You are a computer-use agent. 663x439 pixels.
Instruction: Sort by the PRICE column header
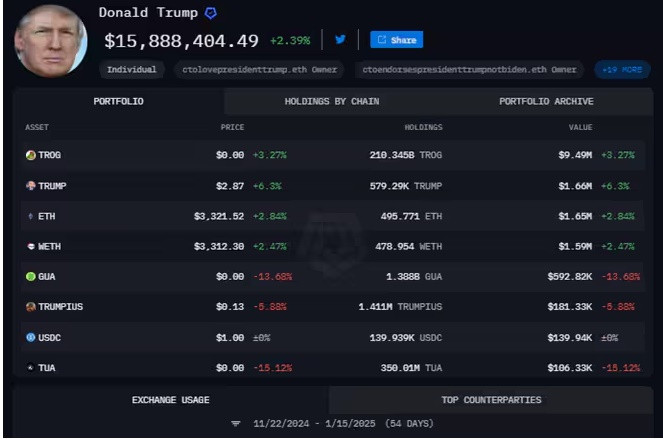[232, 127]
